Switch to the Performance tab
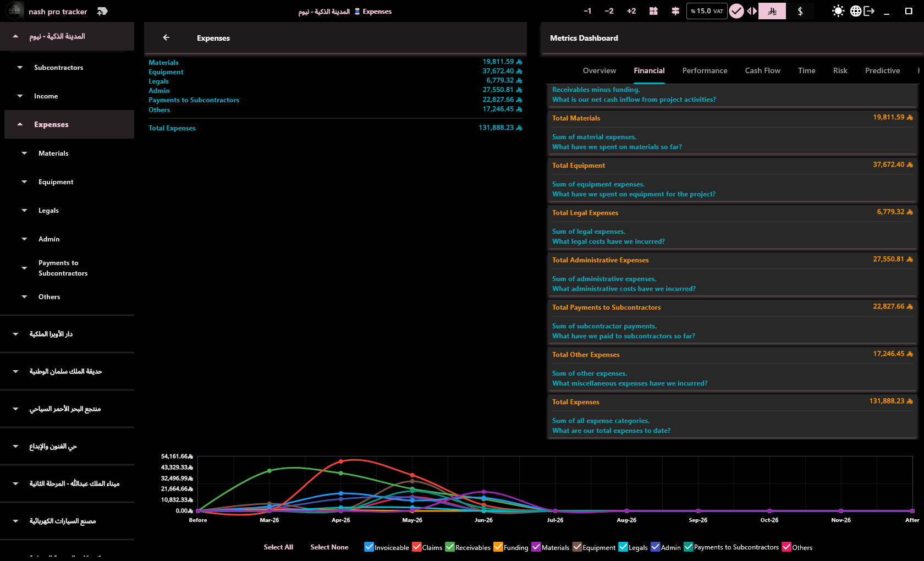 (705, 70)
